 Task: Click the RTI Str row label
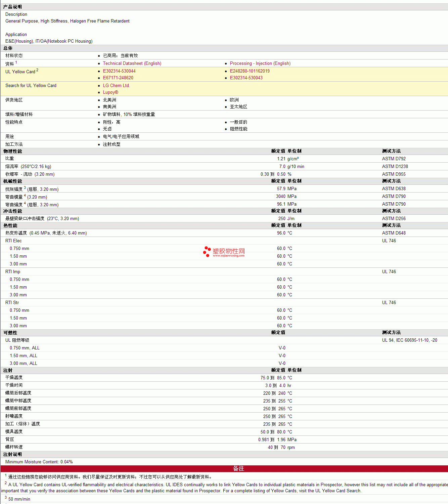(12, 302)
